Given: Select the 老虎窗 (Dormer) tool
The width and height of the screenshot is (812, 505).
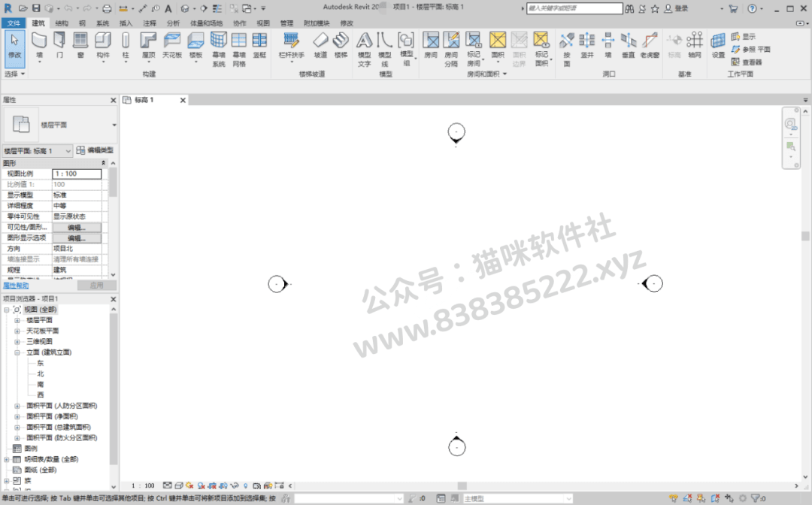Looking at the screenshot, I should click(650, 46).
